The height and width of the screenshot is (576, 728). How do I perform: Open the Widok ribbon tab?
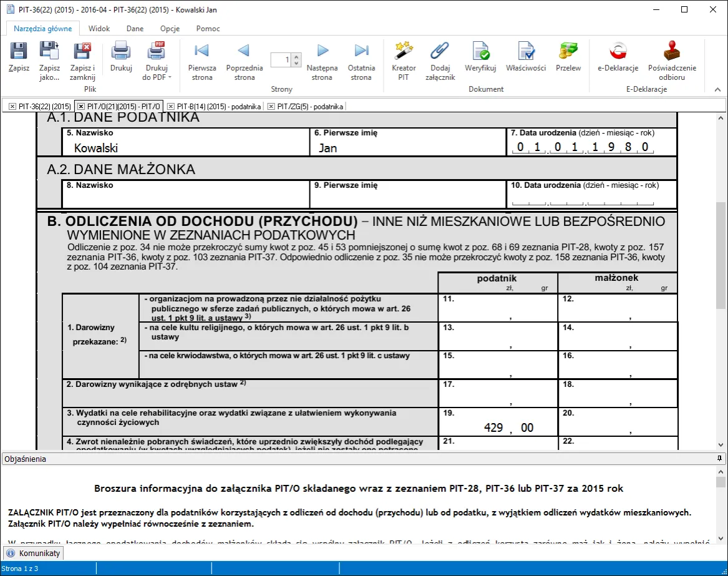[x=99, y=29]
